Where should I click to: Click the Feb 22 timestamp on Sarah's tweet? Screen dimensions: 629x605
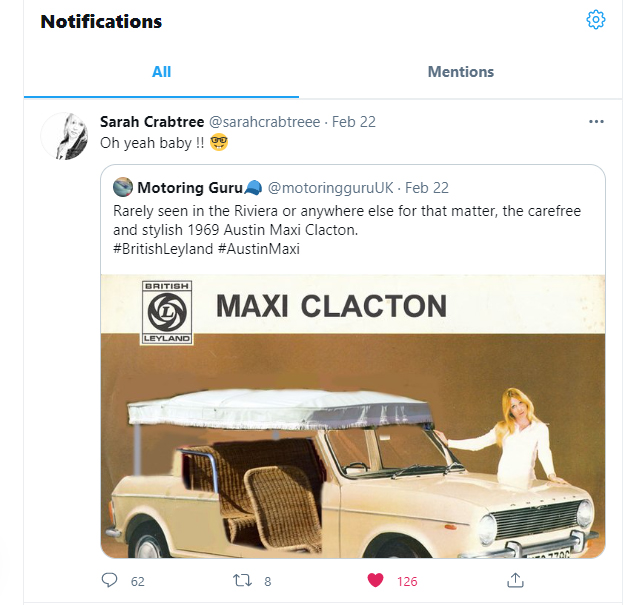[x=354, y=122]
